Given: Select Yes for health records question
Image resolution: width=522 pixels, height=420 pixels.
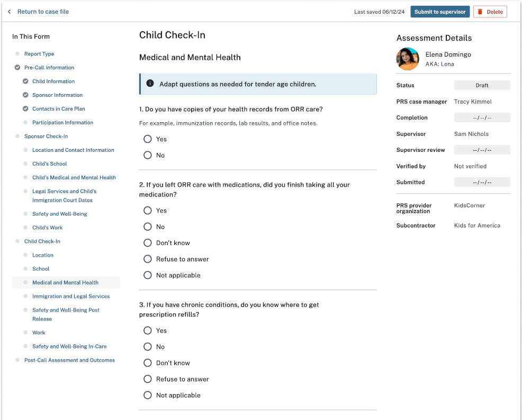Looking at the screenshot, I should (148, 139).
